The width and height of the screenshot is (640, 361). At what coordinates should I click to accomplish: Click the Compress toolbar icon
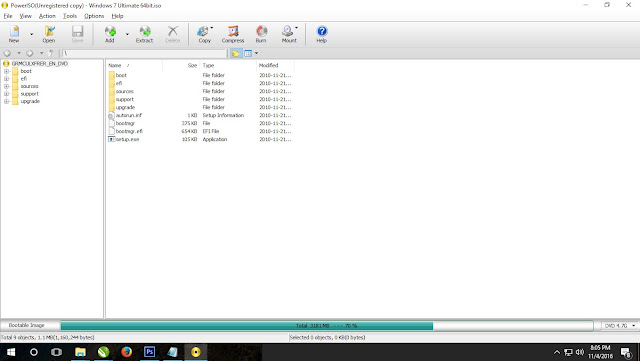pos(233,34)
